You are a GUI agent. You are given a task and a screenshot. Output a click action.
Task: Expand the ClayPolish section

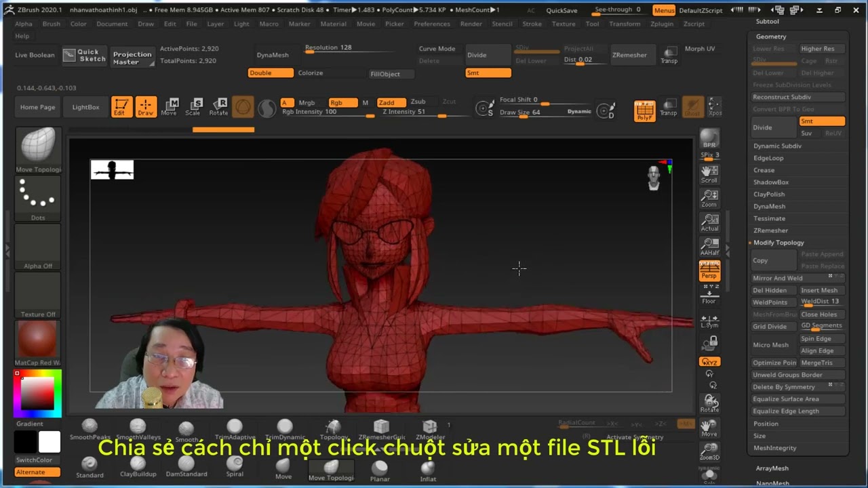[x=769, y=195]
